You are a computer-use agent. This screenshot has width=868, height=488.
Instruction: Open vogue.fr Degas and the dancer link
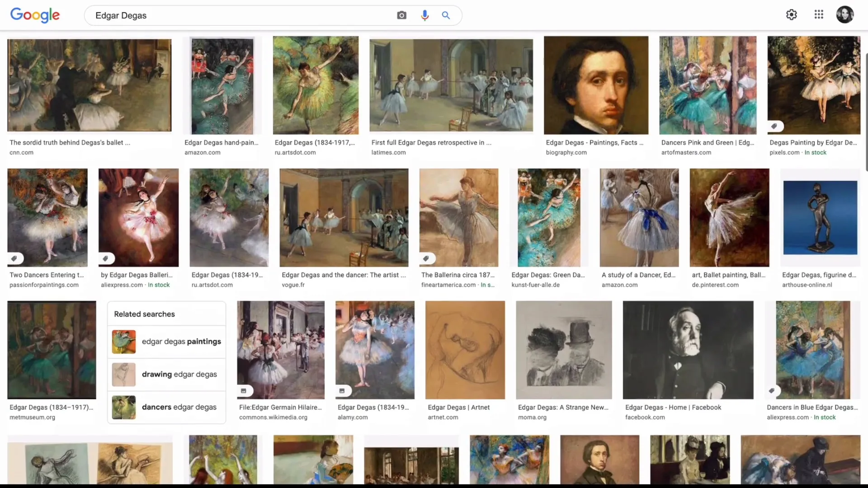click(344, 275)
